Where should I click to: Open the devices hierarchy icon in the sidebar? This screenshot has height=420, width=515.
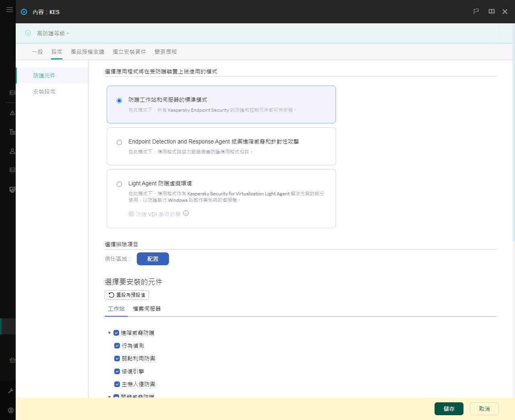[x=12, y=131]
